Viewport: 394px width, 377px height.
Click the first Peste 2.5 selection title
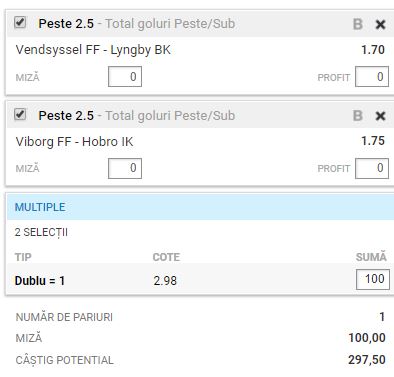pyautogui.click(x=66, y=24)
